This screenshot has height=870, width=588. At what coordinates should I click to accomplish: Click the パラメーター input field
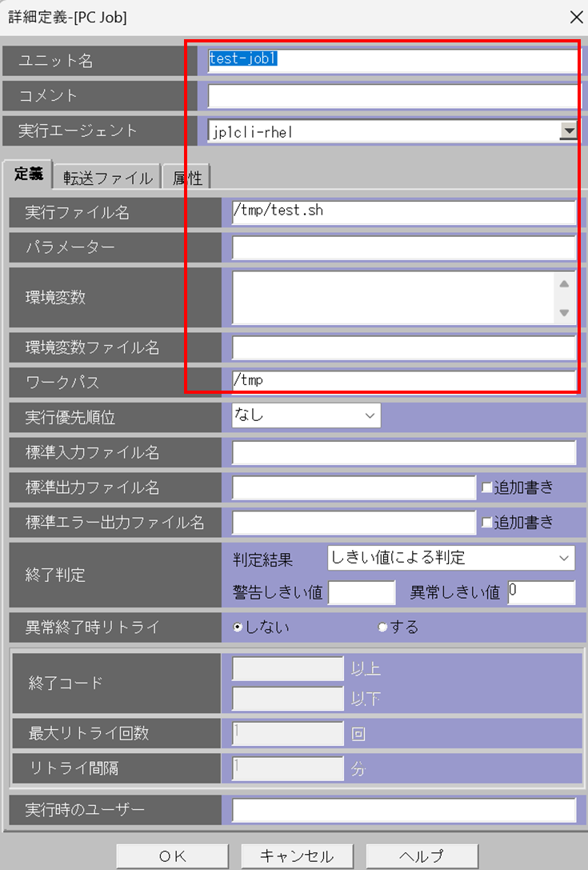tap(403, 247)
